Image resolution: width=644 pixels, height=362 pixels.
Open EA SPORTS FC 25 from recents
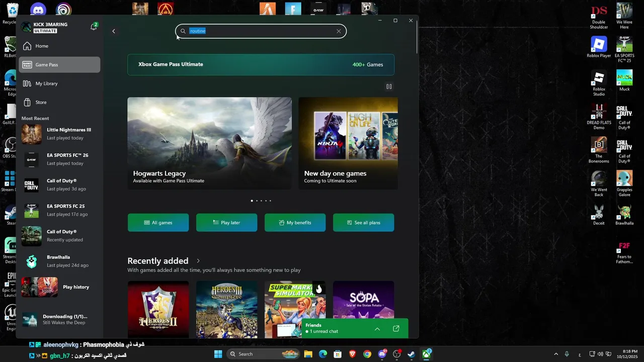(x=59, y=210)
